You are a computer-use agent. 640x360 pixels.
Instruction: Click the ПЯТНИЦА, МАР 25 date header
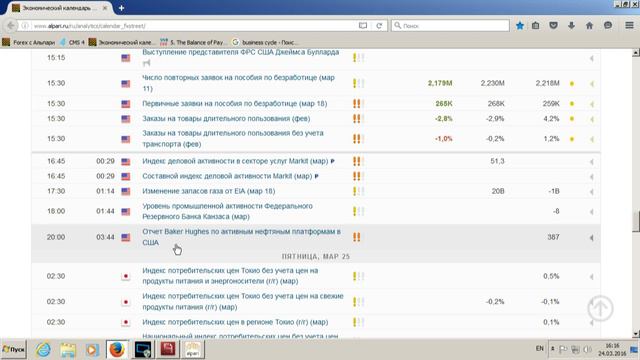316,257
